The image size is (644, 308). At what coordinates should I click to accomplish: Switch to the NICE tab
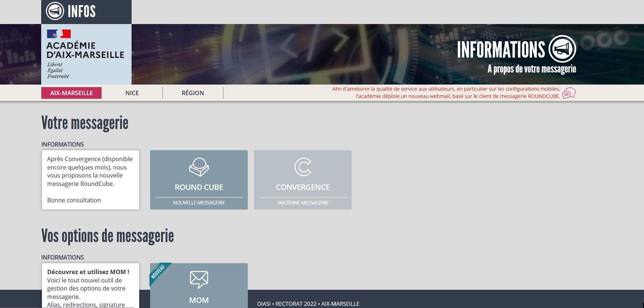[132, 93]
